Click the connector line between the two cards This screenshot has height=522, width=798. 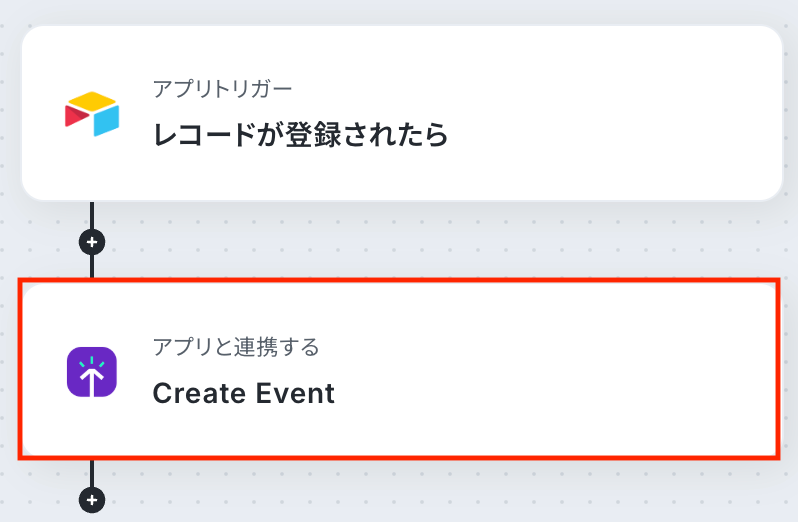(x=92, y=266)
